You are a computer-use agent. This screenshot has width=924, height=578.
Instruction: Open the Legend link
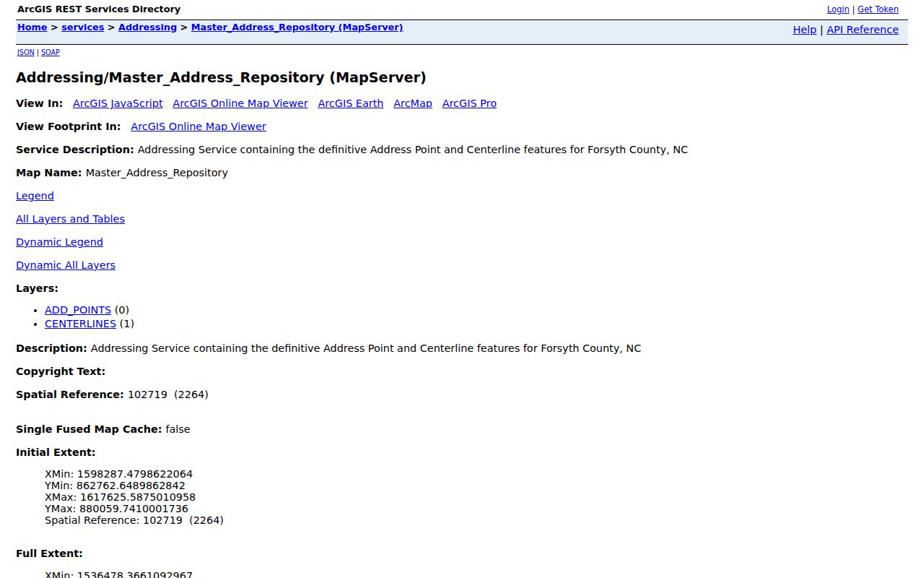(x=35, y=196)
